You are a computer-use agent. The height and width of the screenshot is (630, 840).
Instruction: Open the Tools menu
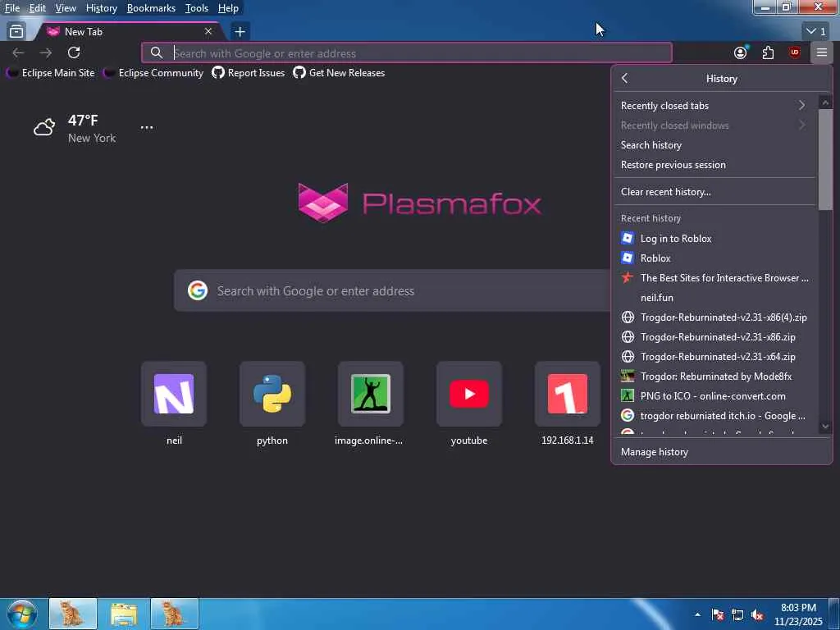pos(196,8)
